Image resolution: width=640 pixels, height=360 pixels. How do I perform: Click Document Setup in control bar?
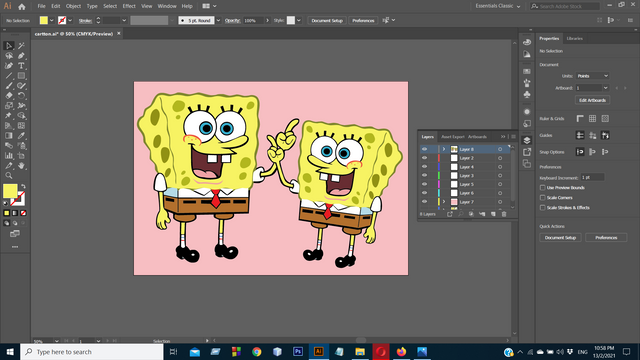pos(327,20)
